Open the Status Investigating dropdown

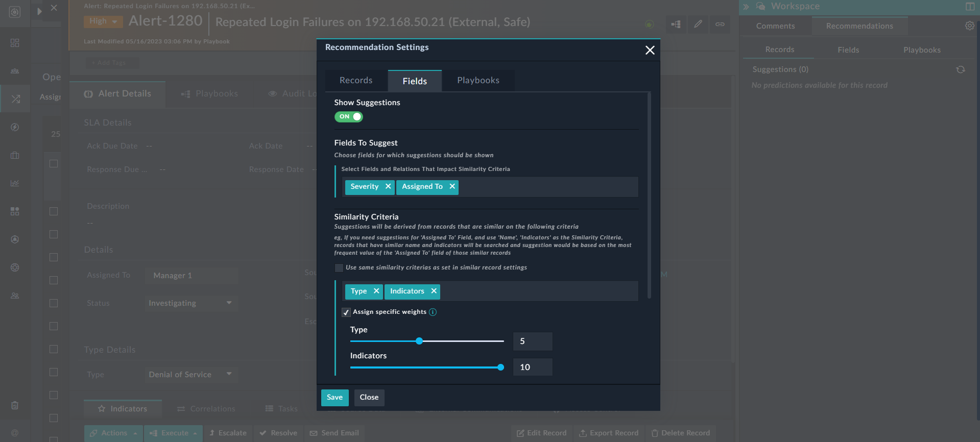190,303
